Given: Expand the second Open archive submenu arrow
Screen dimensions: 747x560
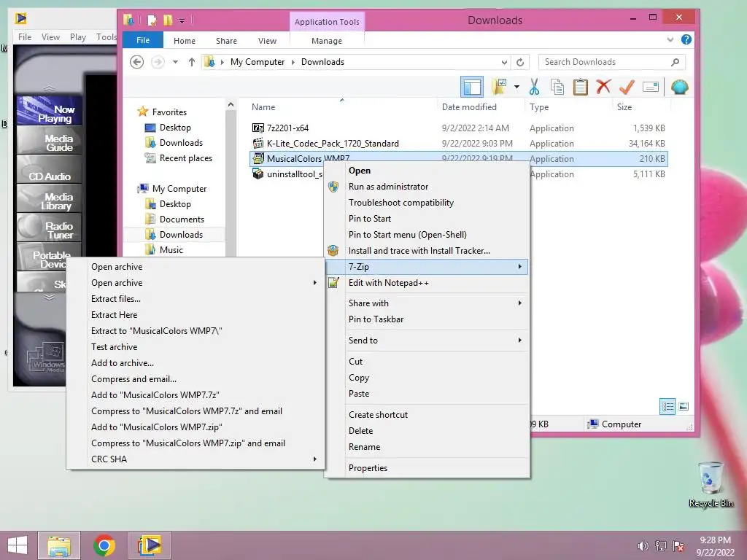Looking at the screenshot, I should coord(315,283).
